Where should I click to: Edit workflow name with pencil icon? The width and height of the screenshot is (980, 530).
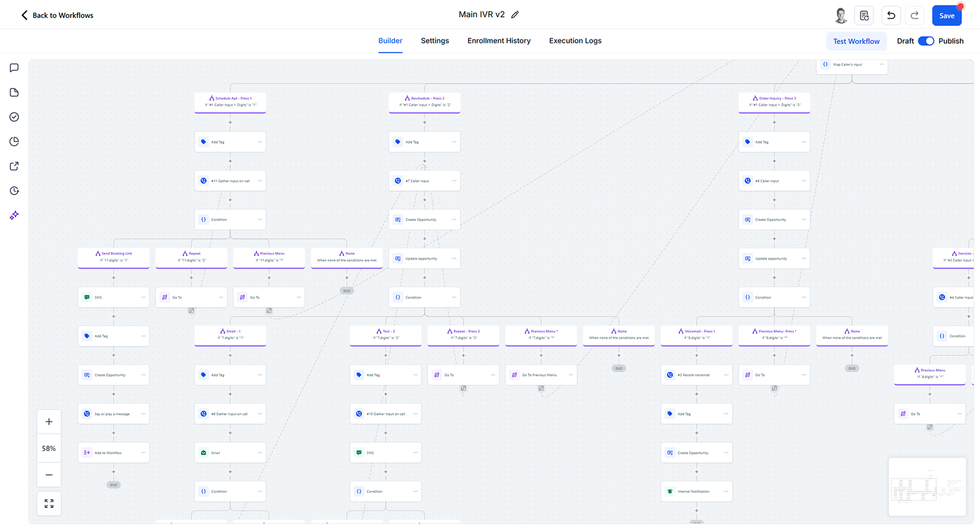[x=515, y=15]
